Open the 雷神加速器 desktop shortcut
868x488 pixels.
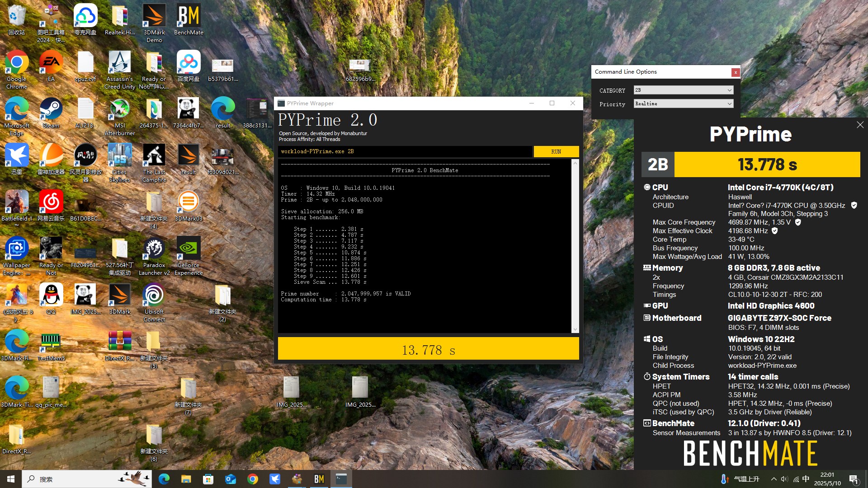click(x=51, y=159)
